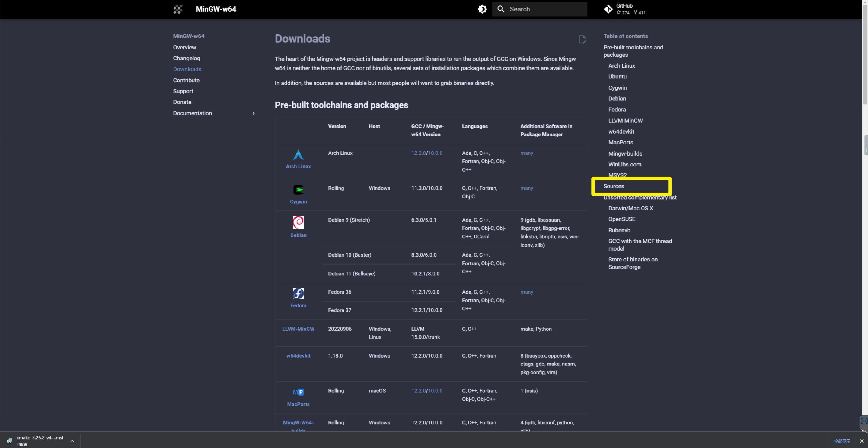This screenshot has height=448, width=868.
Task: Open the Arch Linux 10.0.0 Mingw-w64 version link
Action: (x=435, y=153)
